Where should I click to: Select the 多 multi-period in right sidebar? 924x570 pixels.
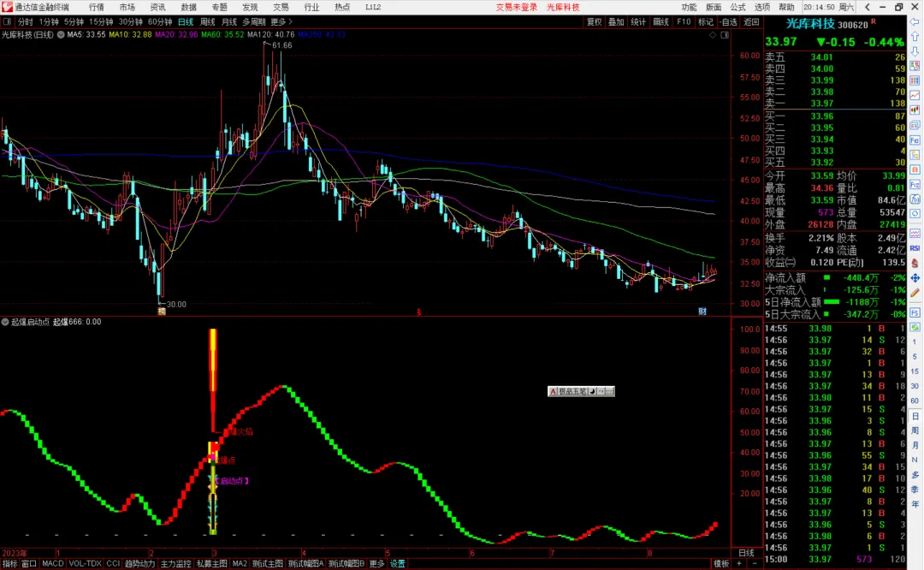pos(915,475)
